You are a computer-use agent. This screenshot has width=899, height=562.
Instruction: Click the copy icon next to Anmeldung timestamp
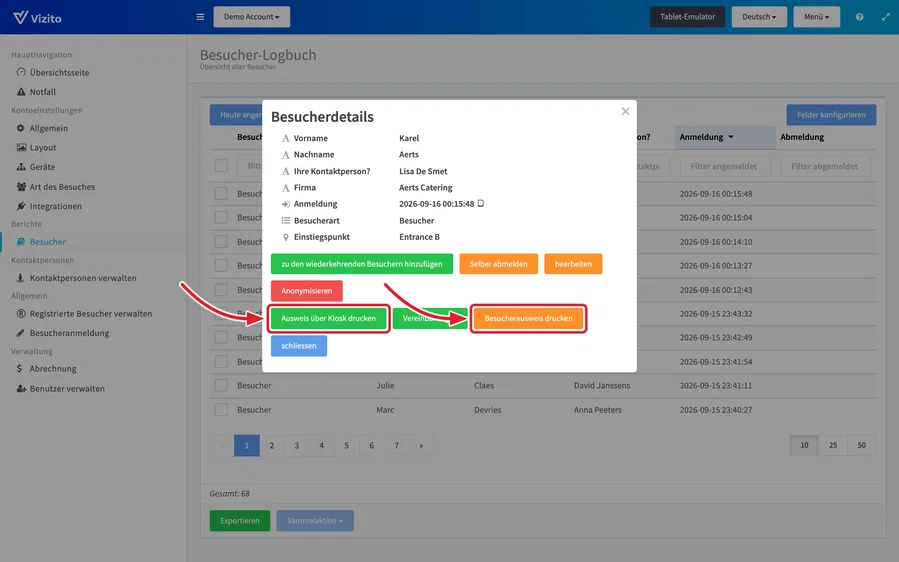480,204
